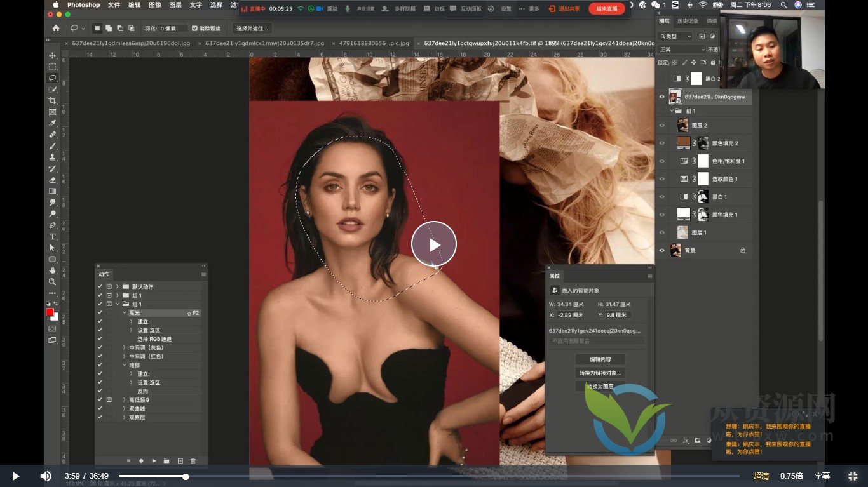Click the Play action button in 动作 panel

click(x=154, y=460)
